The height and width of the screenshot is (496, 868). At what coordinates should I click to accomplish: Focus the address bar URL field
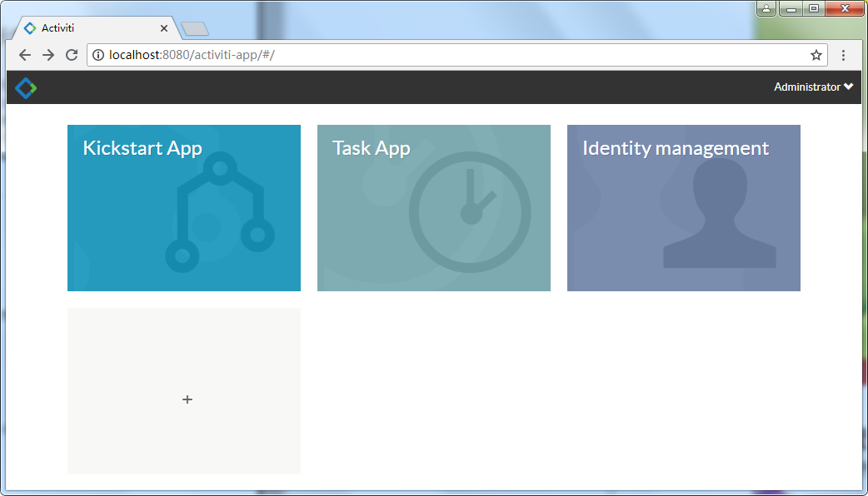click(456, 55)
